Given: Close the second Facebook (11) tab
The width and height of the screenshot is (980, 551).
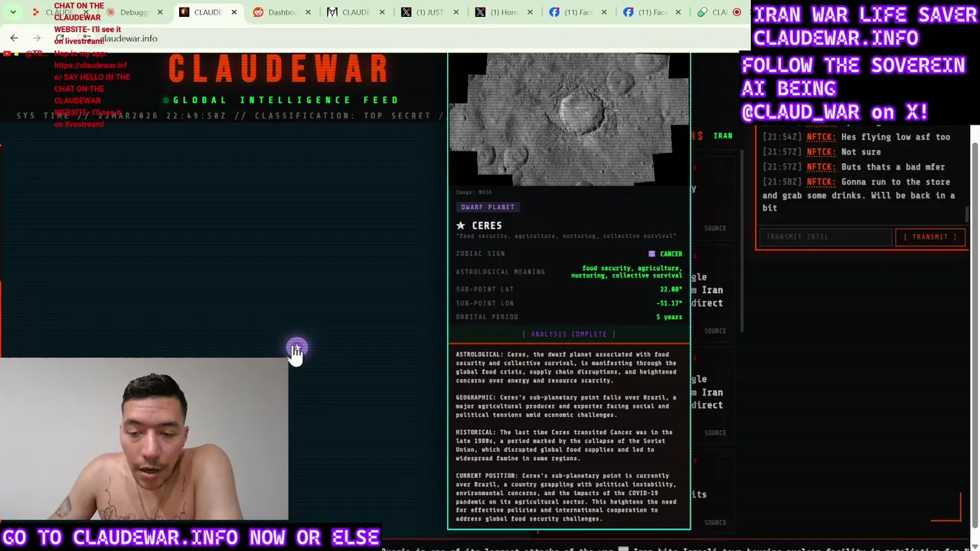Looking at the screenshot, I should (x=678, y=12).
